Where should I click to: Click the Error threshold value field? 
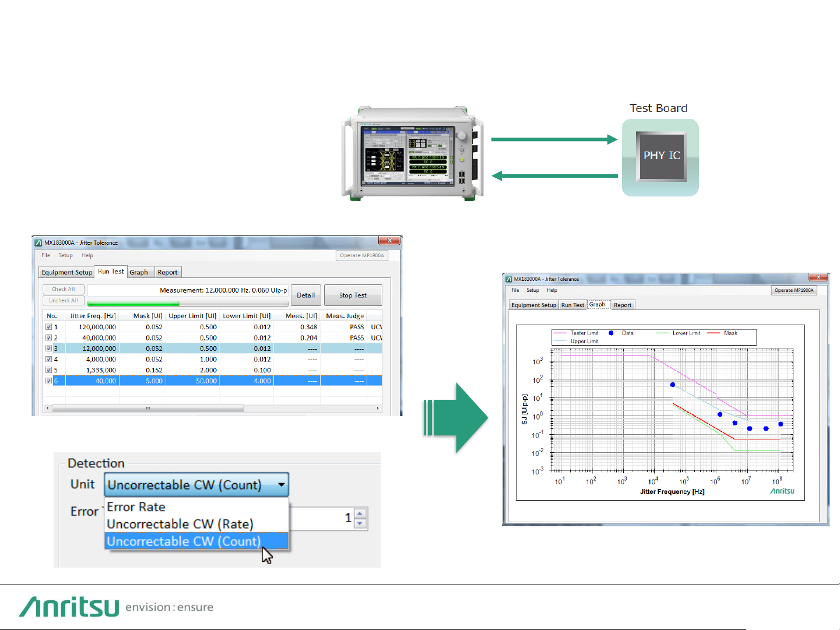321,518
